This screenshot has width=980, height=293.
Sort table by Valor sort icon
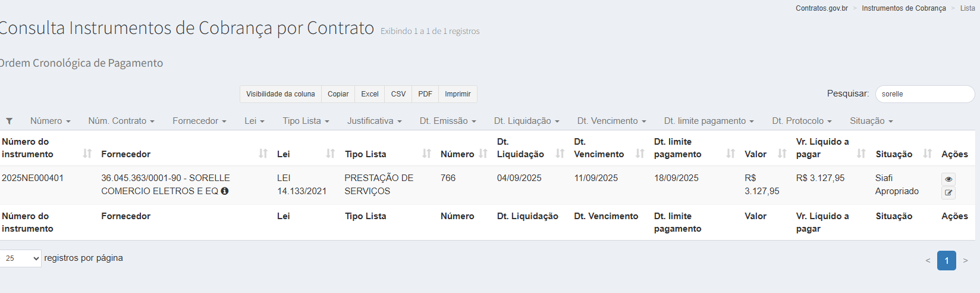(782, 154)
